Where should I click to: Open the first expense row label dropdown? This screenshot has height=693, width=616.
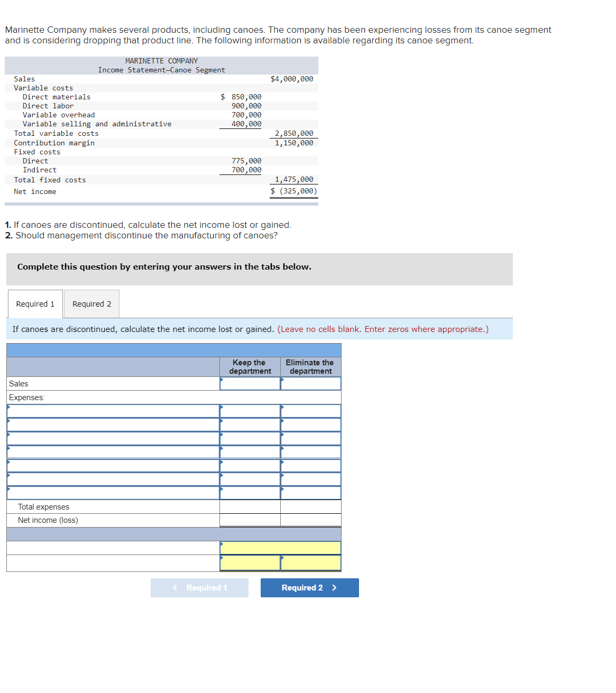tap(112, 411)
